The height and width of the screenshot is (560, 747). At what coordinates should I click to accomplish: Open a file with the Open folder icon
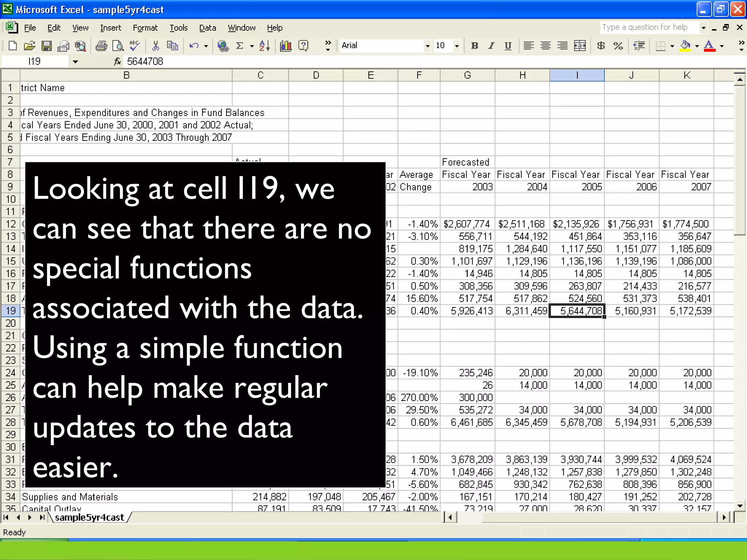(30, 46)
